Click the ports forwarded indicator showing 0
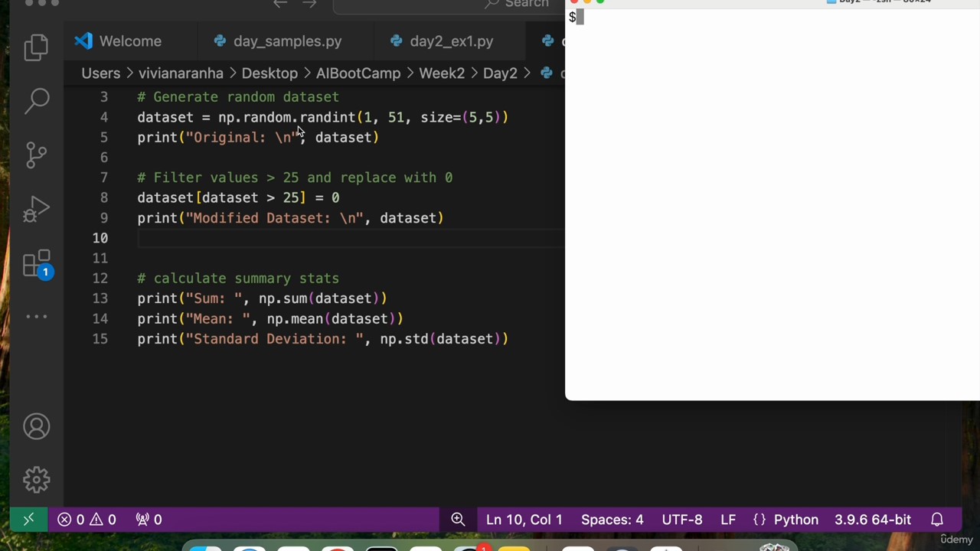980x551 pixels. [149, 520]
